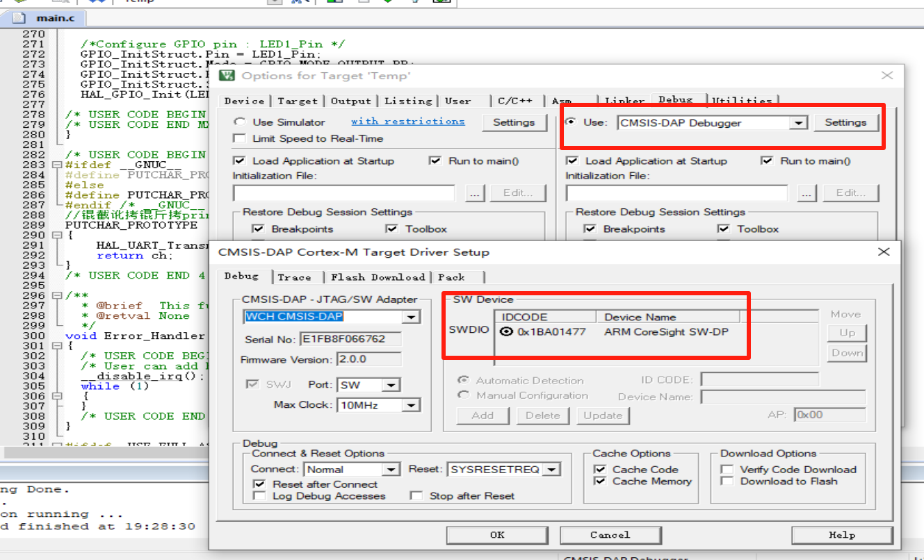The height and width of the screenshot is (560, 924).
Task: Collapse the #ifdef fold at line 283
Action: pos(56,165)
